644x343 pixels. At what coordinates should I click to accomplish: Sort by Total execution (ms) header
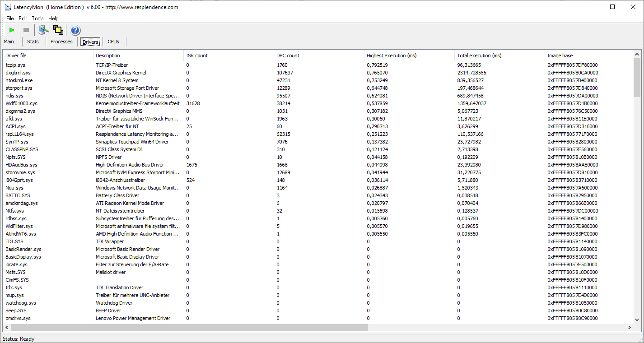pyautogui.click(x=500, y=56)
